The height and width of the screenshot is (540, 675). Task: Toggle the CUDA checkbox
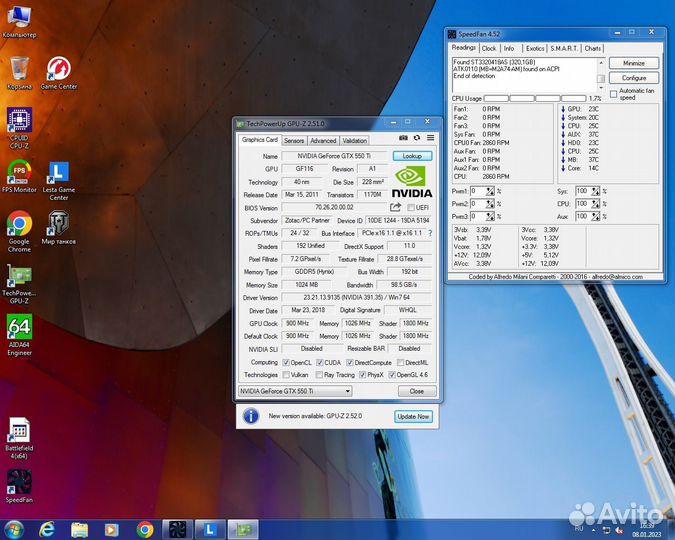320,363
